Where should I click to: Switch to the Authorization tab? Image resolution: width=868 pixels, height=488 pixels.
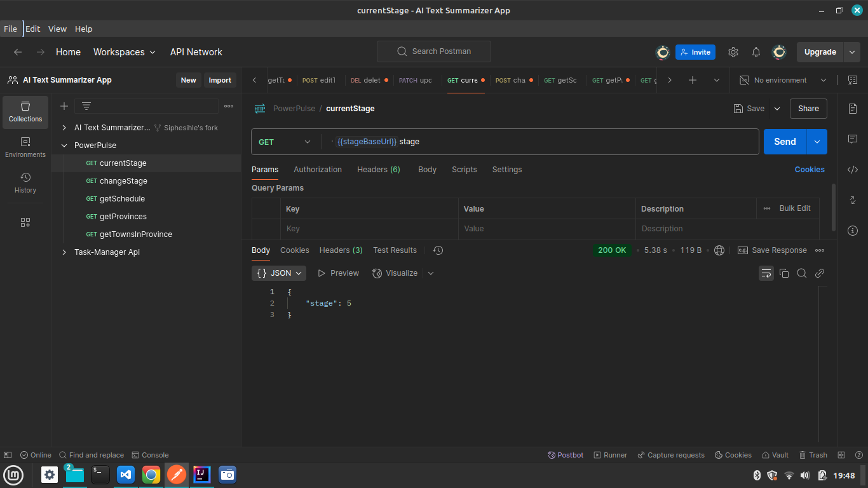tap(318, 170)
